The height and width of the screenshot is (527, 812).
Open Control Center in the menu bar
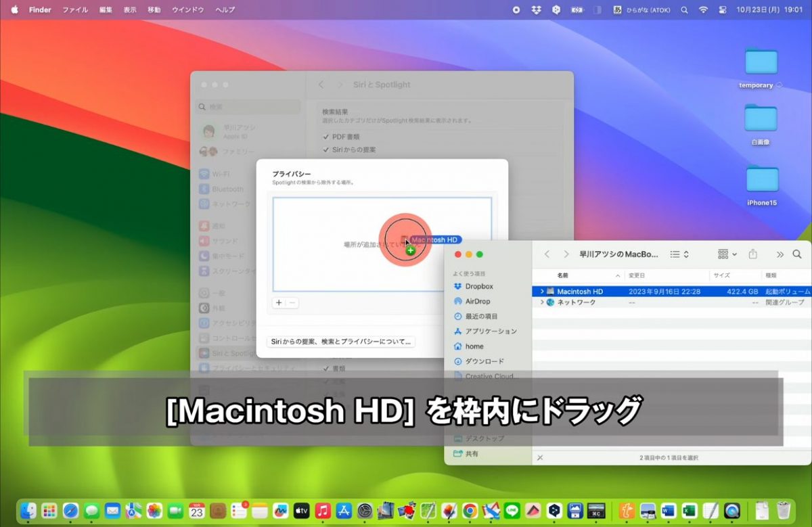(722, 9)
